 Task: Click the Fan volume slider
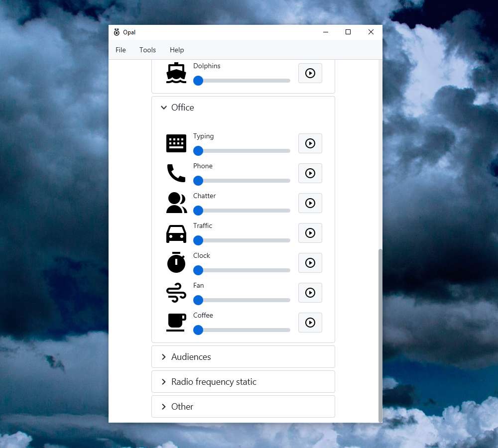coord(242,300)
